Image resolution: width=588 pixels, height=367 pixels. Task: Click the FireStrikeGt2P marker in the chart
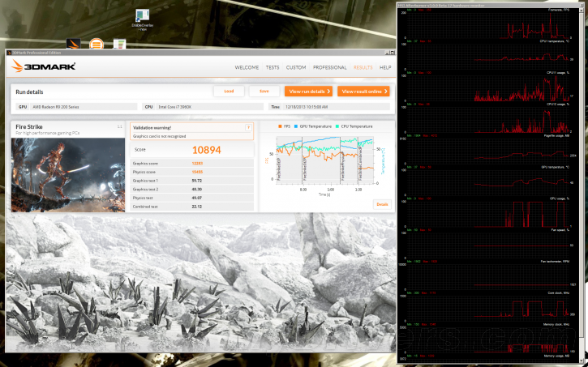tap(304, 169)
